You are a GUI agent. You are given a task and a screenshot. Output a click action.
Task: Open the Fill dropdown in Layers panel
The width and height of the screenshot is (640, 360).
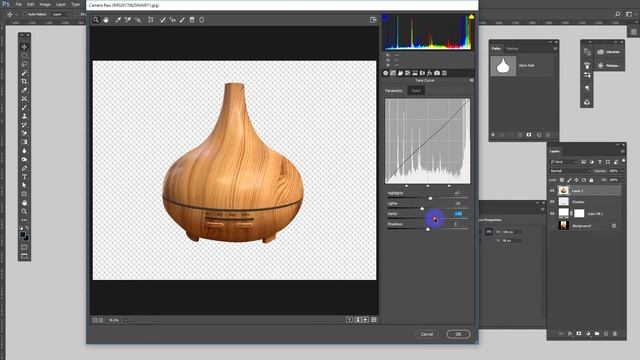point(622,180)
